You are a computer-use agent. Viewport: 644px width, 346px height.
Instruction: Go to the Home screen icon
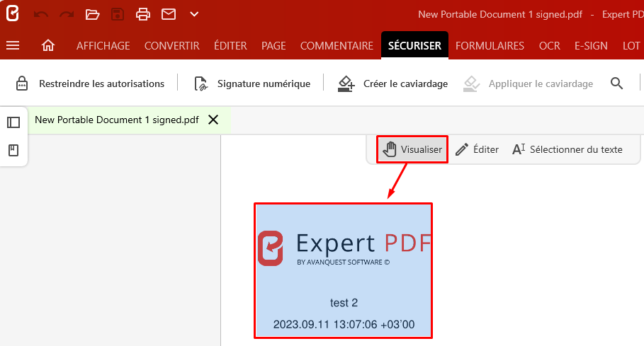[x=48, y=45]
